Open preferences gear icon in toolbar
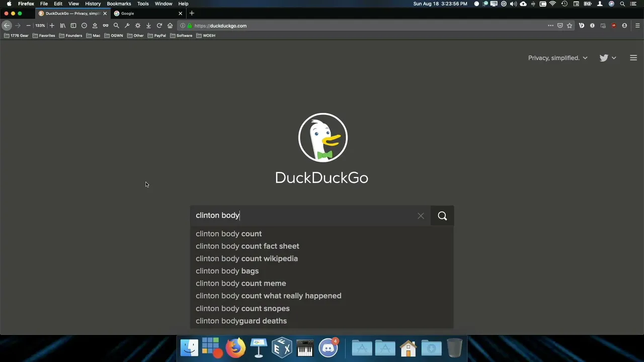The height and width of the screenshot is (362, 644). tap(138, 26)
